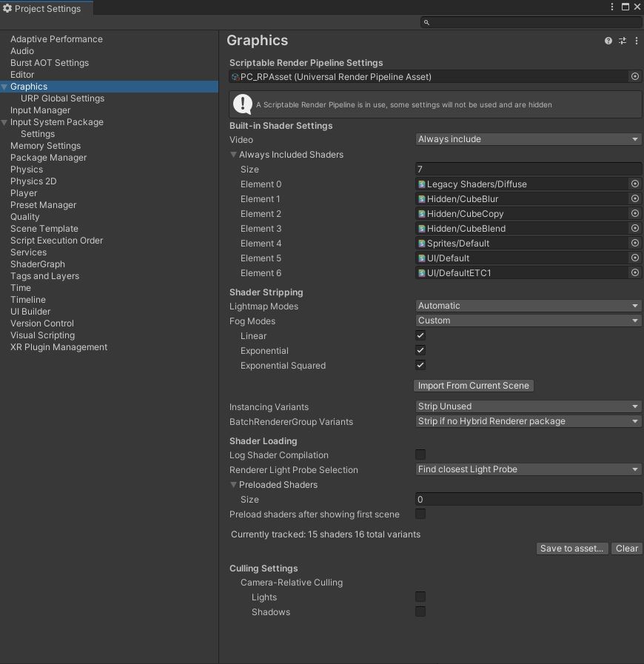Open the Fog Modes dropdown

pos(529,321)
